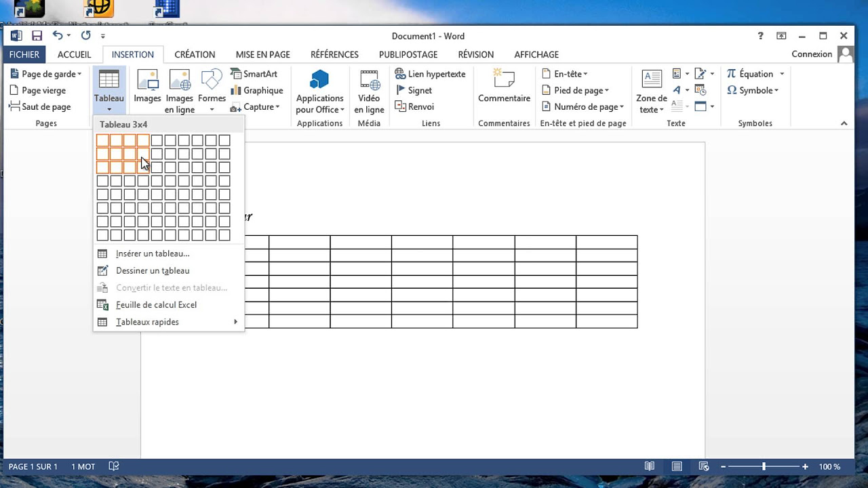Image resolution: width=868 pixels, height=488 pixels.
Task: Click Connexion to sign in
Action: (x=812, y=54)
